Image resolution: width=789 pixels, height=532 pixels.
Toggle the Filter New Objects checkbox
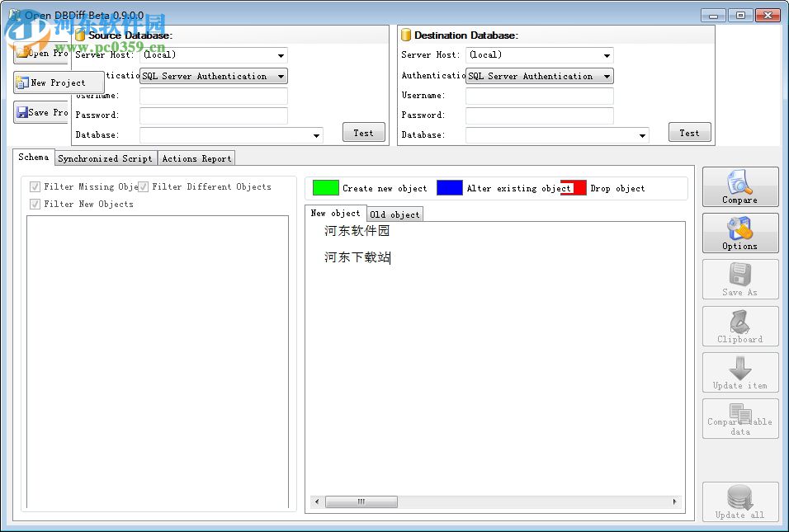[34, 204]
